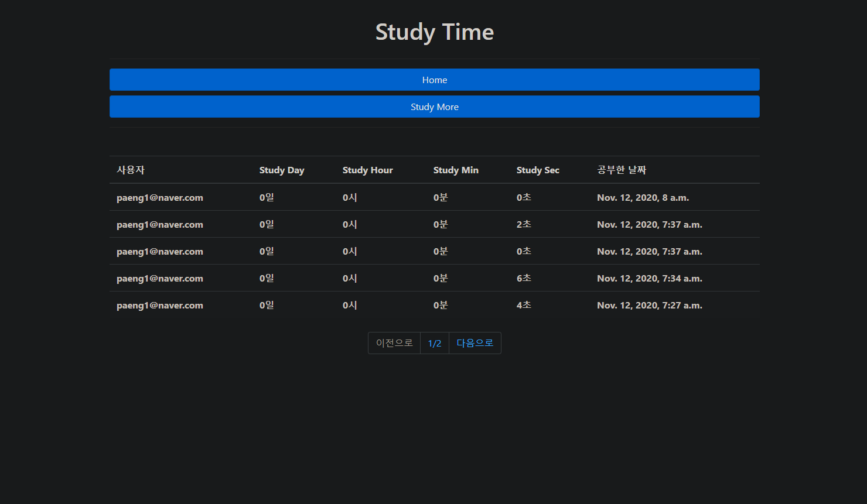Click the Study Day column header
The width and height of the screenshot is (867, 504).
click(x=282, y=170)
